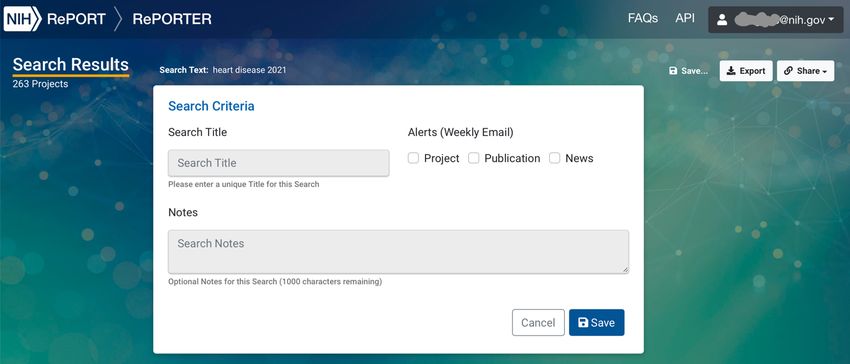The height and width of the screenshot is (364, 850).
Task: Open the user account icon menu
Action: pos(722,20)
